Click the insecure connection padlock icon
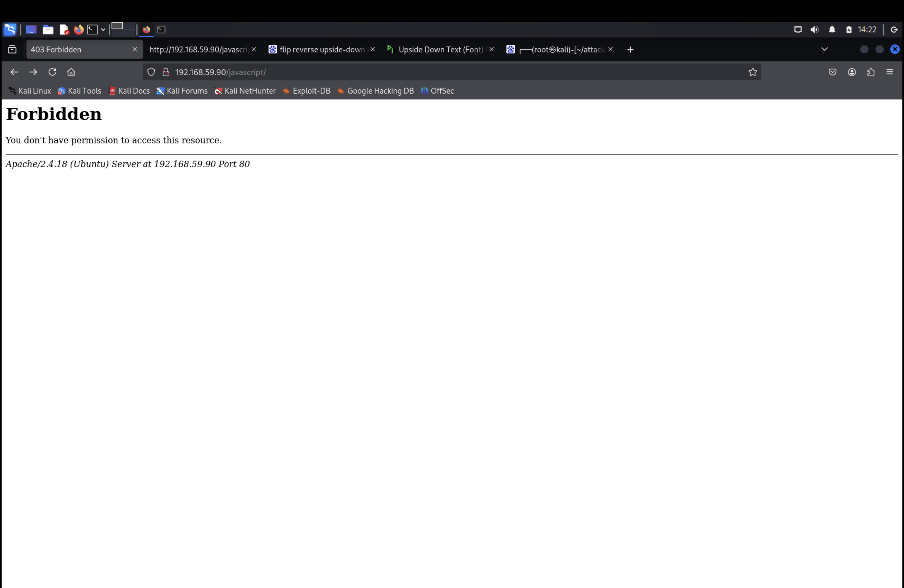The width and height of the screenshot is (904, 588). [166, 72]
